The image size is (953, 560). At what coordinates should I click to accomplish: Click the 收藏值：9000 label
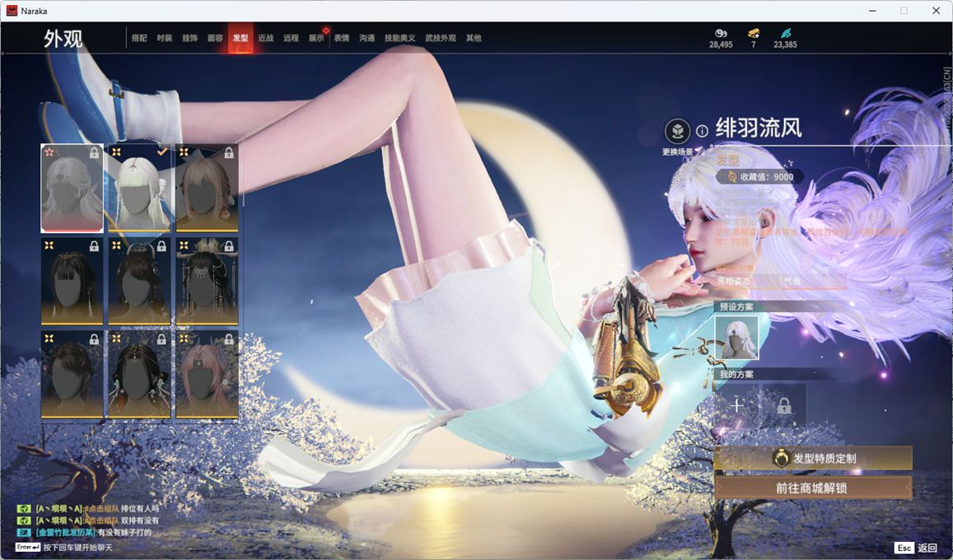click(x=766, y=177)
